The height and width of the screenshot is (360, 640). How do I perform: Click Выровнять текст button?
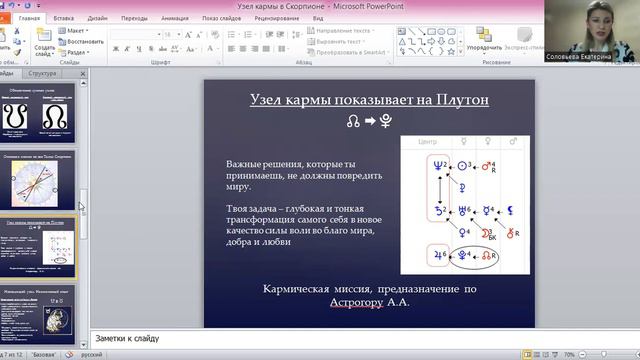coord(336,42)
